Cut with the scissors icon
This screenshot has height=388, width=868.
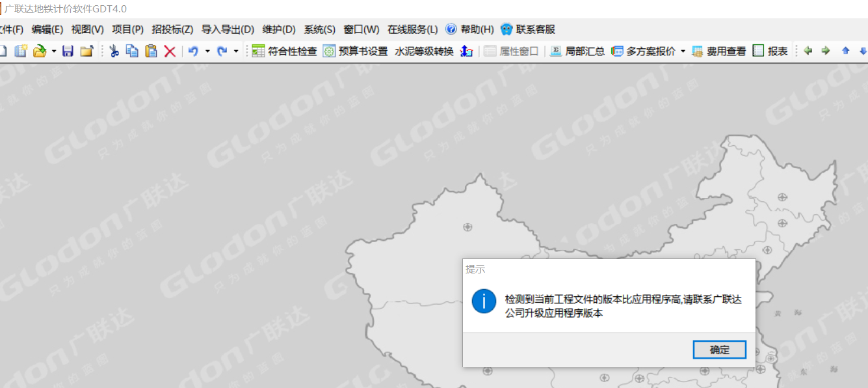tap(114, 51)
